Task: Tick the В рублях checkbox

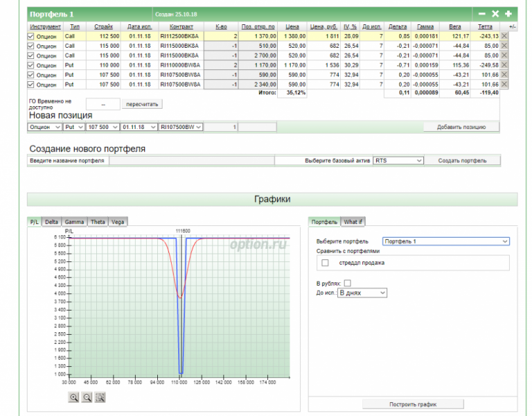Action: 348,283
